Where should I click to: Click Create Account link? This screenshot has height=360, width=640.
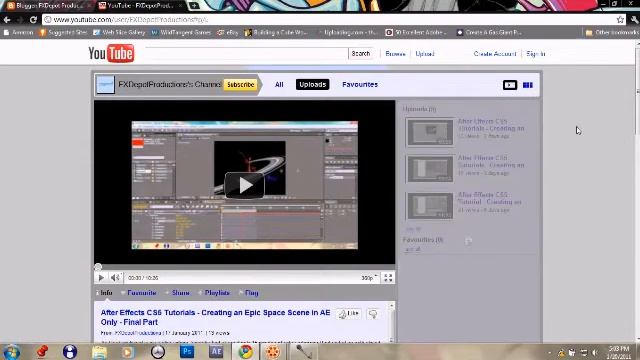coord(495,54)
